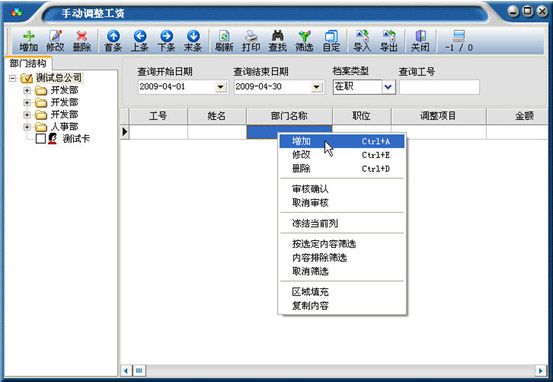
Task: Expand the 人事部 tree node
Action: tap(27, 127)
